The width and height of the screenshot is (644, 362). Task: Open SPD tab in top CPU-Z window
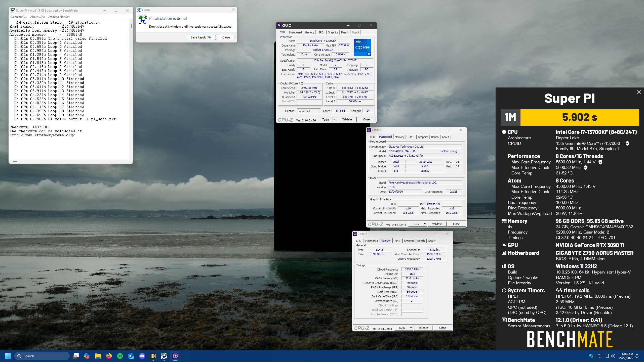pos(321,32)
